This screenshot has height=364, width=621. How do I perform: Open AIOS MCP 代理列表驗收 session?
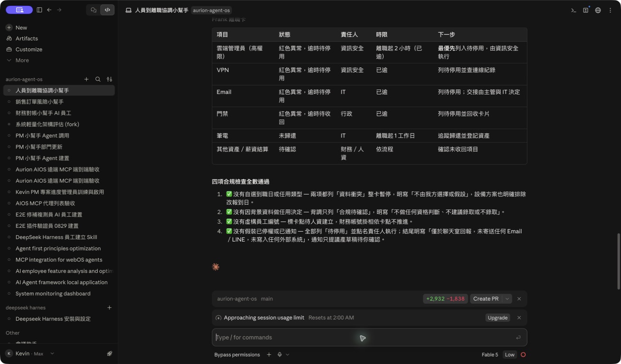point(59,203)
